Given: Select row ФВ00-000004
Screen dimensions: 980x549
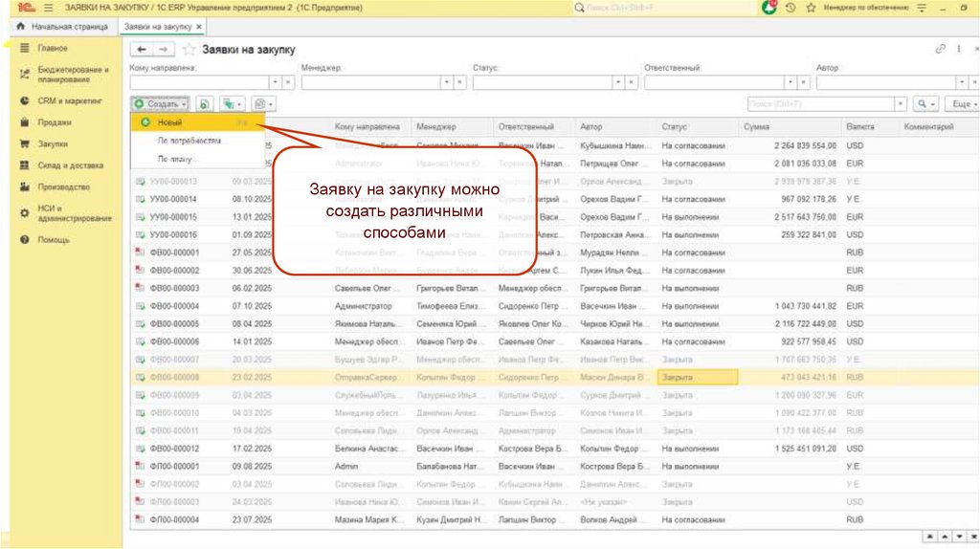Looking at the screenshot, I should coord(554,306).
